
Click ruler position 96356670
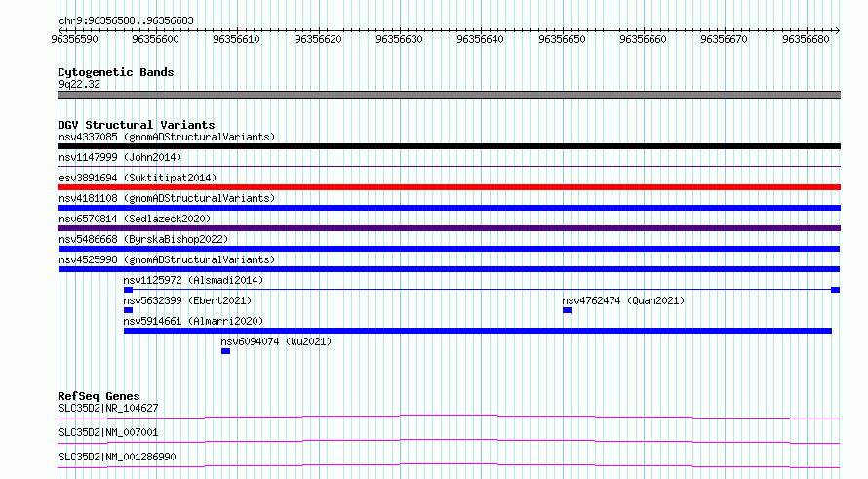click(x=724, y=39)
